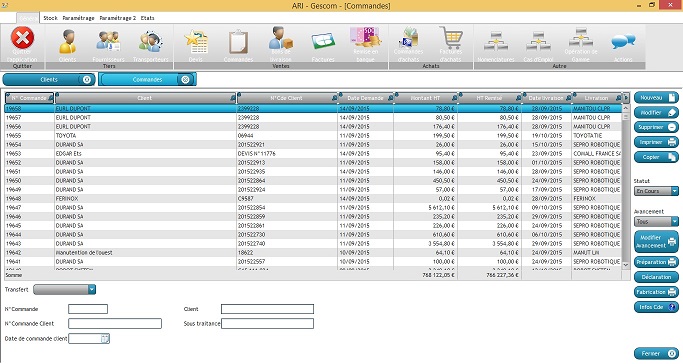
Task: Click the Préparation button
Action: [x=656, y=262]
